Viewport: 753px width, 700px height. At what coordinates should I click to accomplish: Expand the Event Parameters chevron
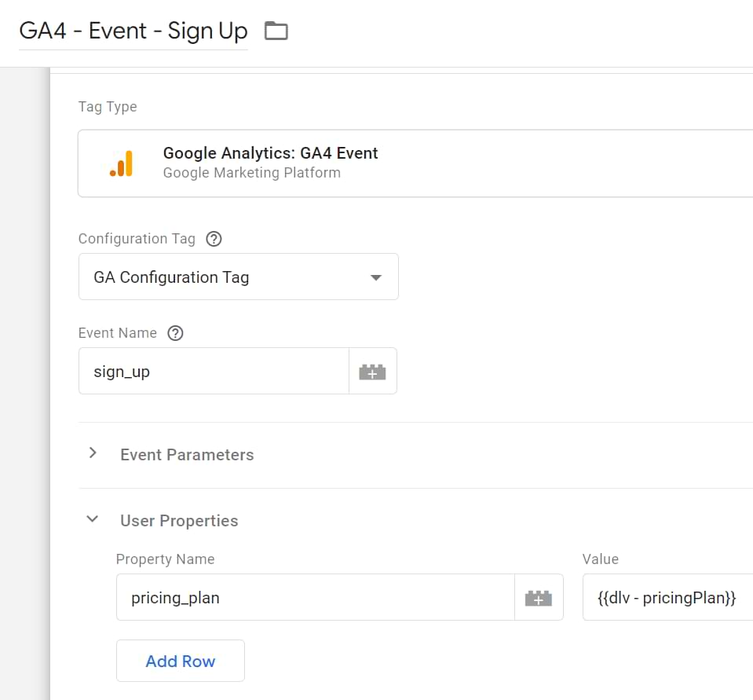(93, 453)
